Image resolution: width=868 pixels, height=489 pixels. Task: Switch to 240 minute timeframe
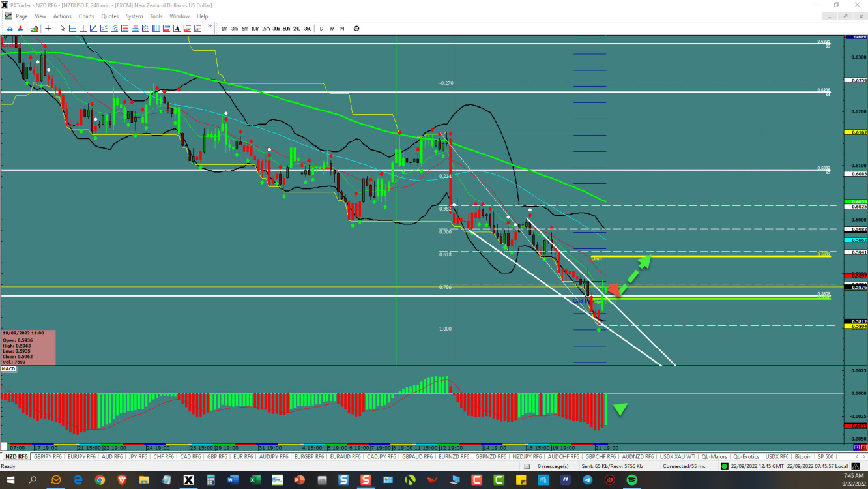point(297,29)
